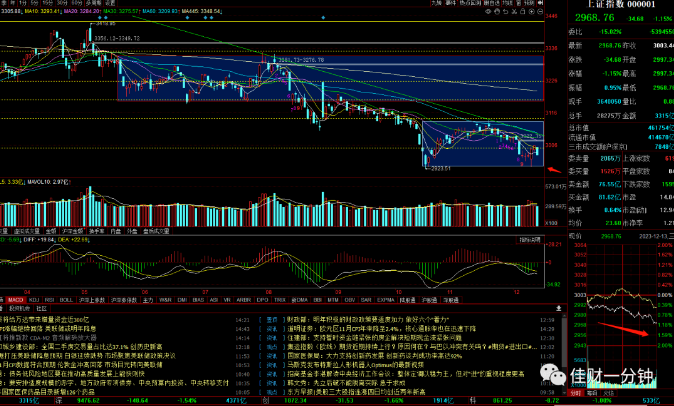The height and width of the screenshot is (406, 674).
Task: Click the 均线 moving average button
Action: pos(507,3)
